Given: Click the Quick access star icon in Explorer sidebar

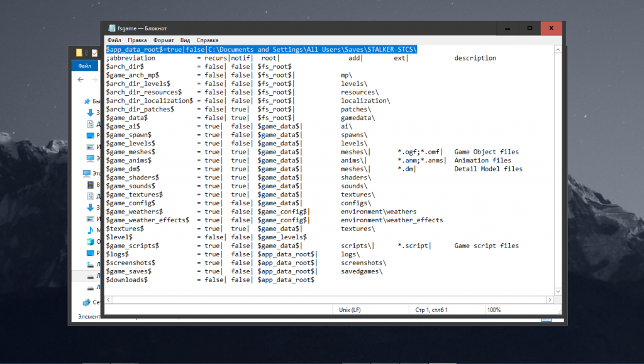Looking at the screenshot, I should click(87, 101).
